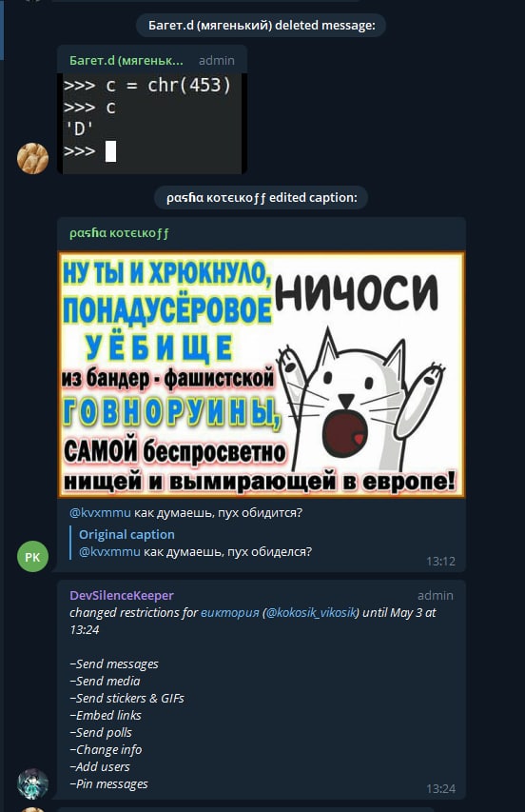Click the 13:12 message timestamp

click(x=440, y=562)
